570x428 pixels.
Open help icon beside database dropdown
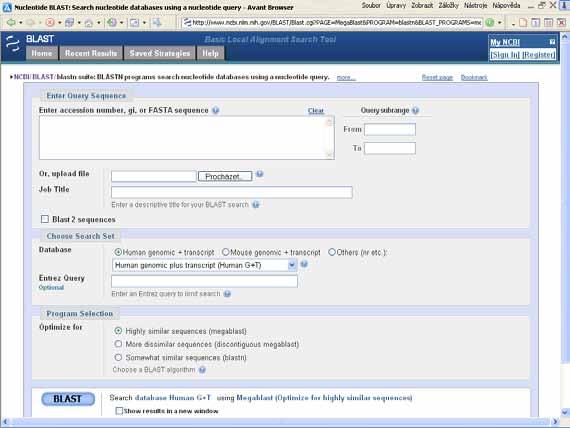click(x=304, y=264)
